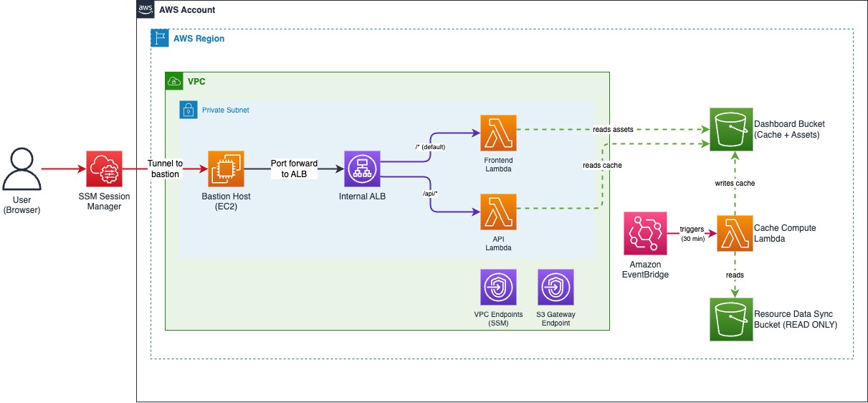Click the "Frontend Lambda" caption

pyautogui.click(x=498, y=164)
